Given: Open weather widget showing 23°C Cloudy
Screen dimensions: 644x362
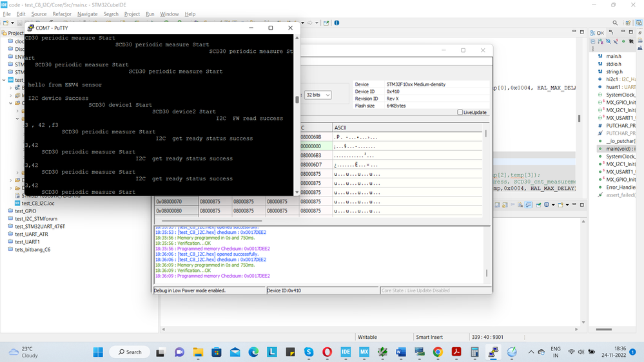Looking at the screenshot, I should 24,352.
